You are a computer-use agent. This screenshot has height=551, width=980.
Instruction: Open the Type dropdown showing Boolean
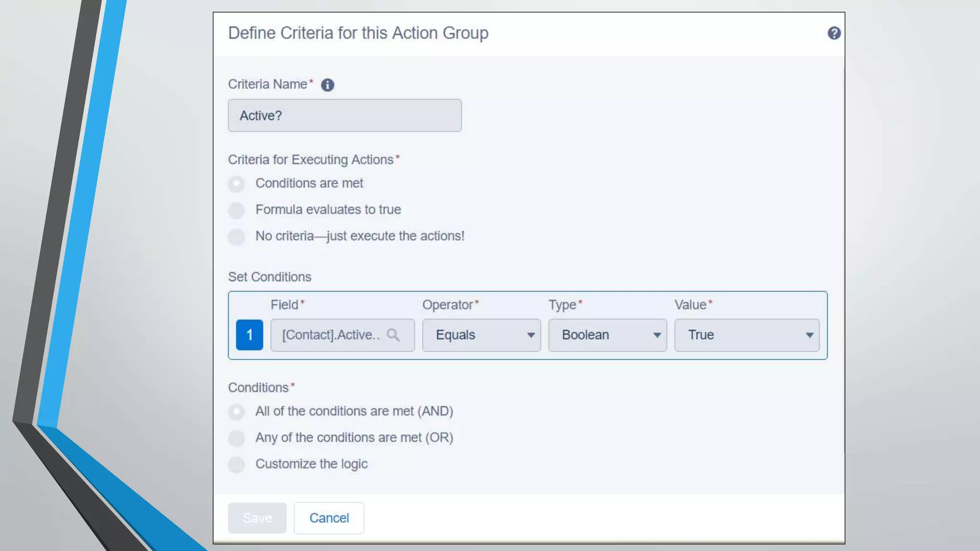tap(607, 335)
